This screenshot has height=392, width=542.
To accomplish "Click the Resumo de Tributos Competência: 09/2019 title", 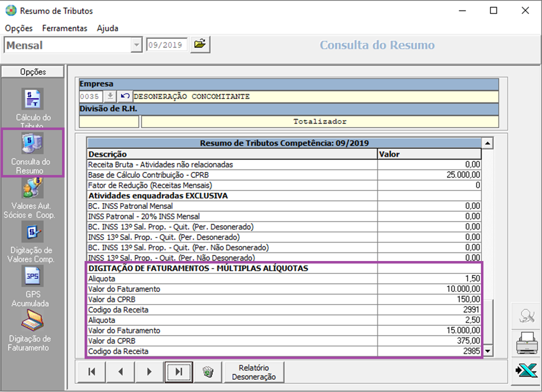I will tap(284, 143).
